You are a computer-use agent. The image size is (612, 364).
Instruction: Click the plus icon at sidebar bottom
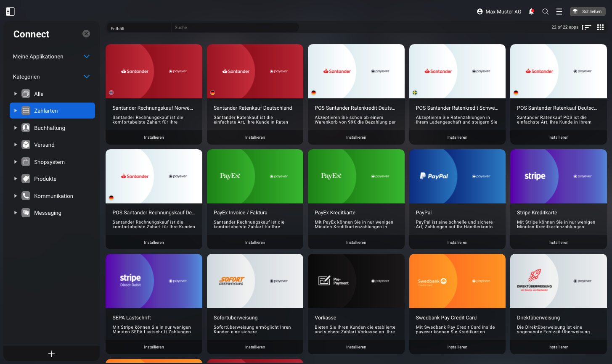coord(51,354)
